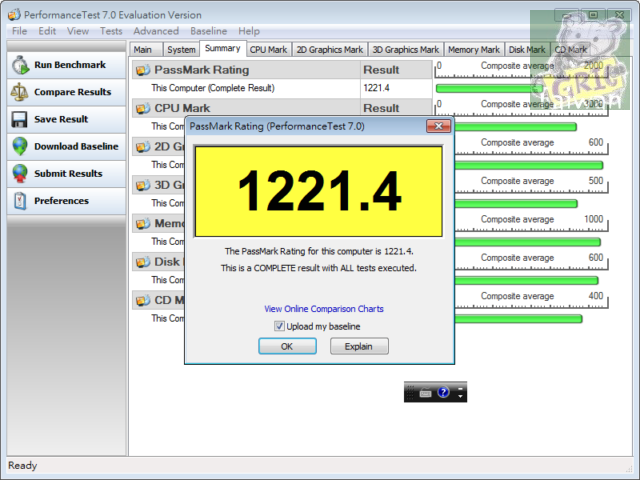This screenshot has width=640, height=480.
Task: Click the 2D Graphics section icon
Action: point(143,147)
